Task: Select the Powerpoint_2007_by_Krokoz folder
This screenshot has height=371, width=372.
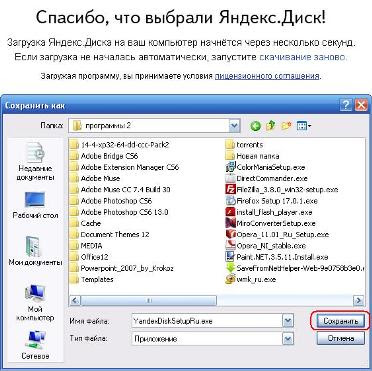Action: click(122, 268)
